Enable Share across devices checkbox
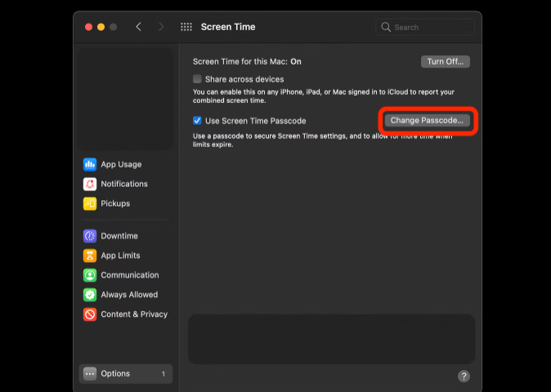551x392 pixels. 197,79
